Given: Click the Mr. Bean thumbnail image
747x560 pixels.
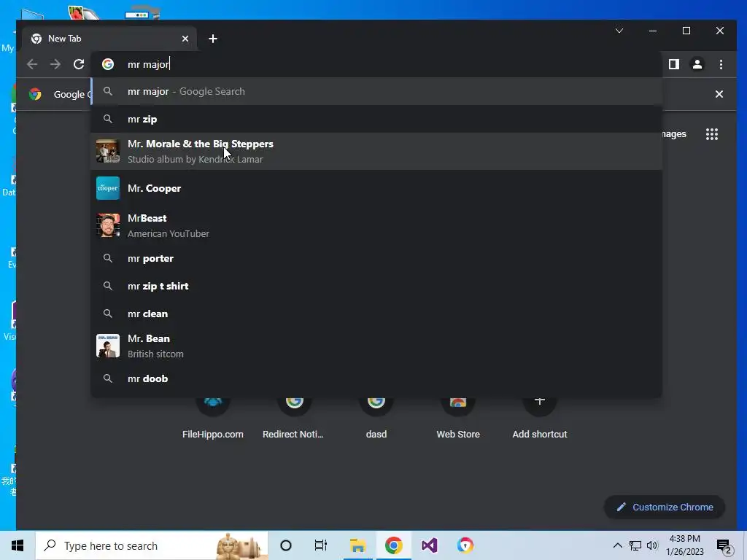Looking at the screenshot, I should point(108,346).
